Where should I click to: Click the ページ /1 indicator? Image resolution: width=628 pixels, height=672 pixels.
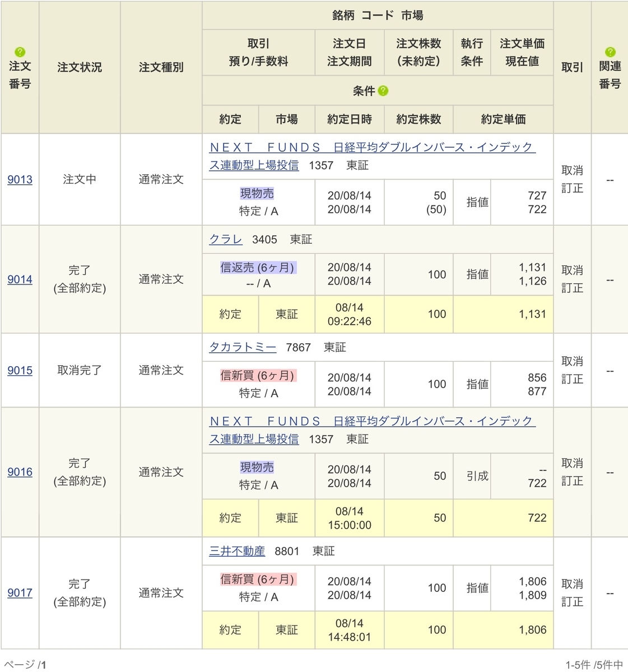pos(26,665)
